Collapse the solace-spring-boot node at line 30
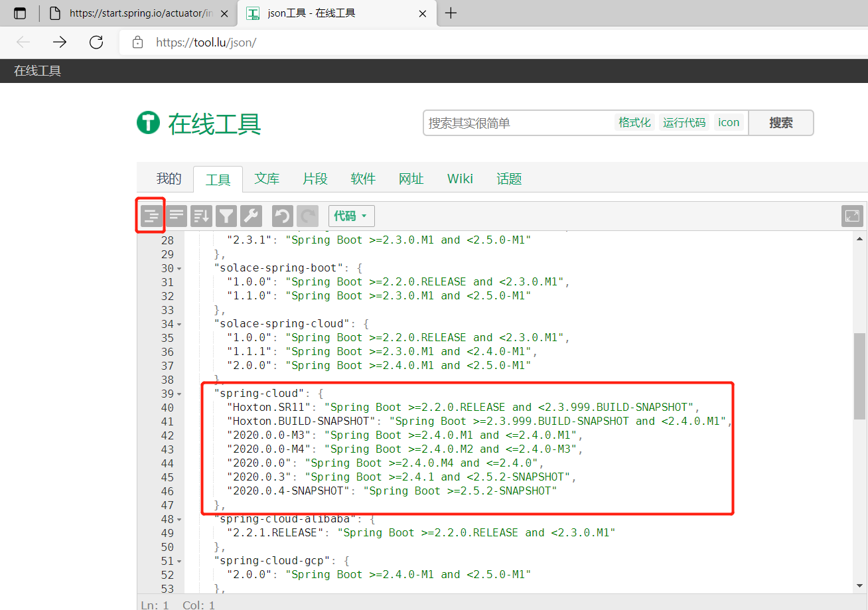868x610 pixels. (x=179, y=269)
